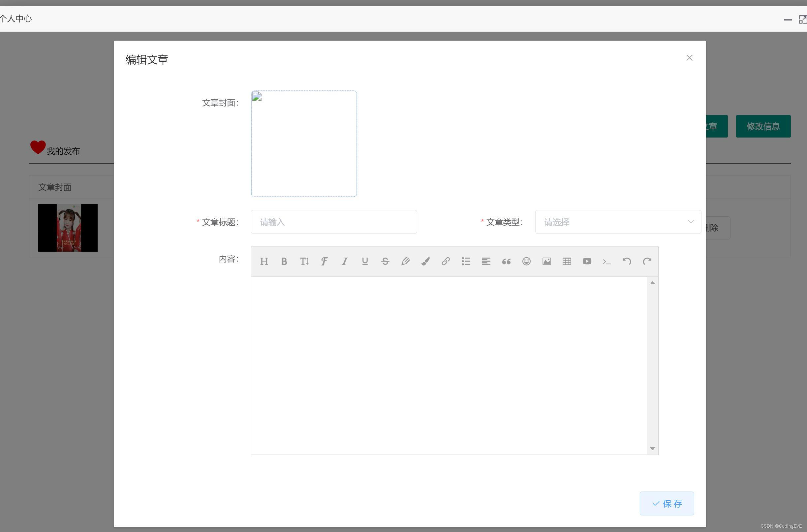Click 修改信息 button in background page

coord(763,127)
